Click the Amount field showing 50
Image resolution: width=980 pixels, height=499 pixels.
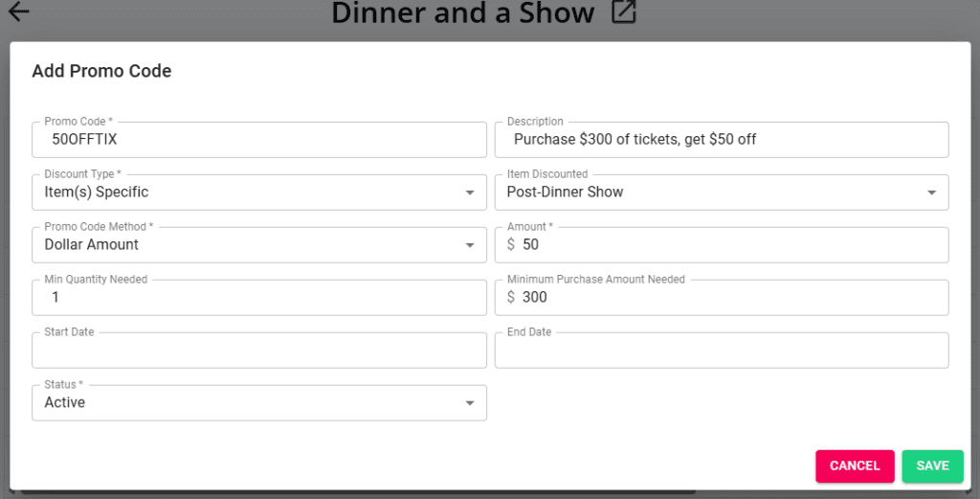click(722, 244)
